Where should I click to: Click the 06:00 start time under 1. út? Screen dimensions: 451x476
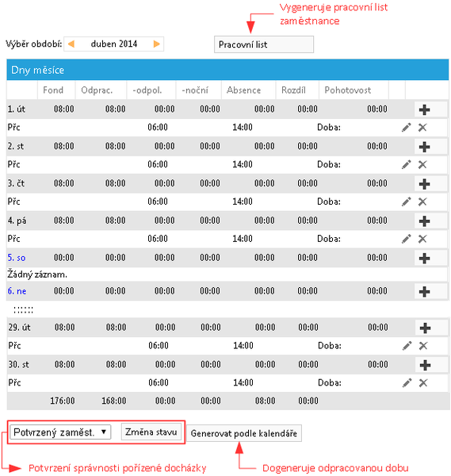click(158, 127)
